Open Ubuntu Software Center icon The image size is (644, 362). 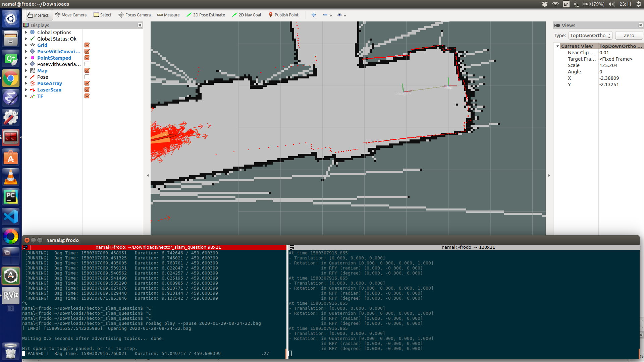pos(11,157)
